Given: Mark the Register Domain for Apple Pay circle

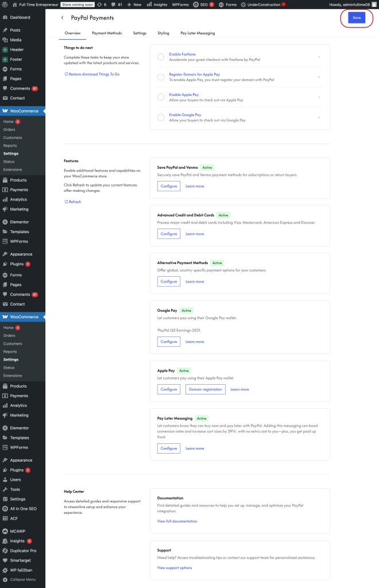Looking at the screenshot, I should [160, 78].
